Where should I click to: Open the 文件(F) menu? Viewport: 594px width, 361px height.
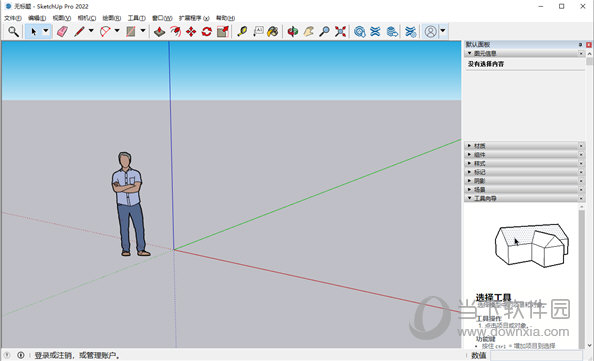(13, 18)
